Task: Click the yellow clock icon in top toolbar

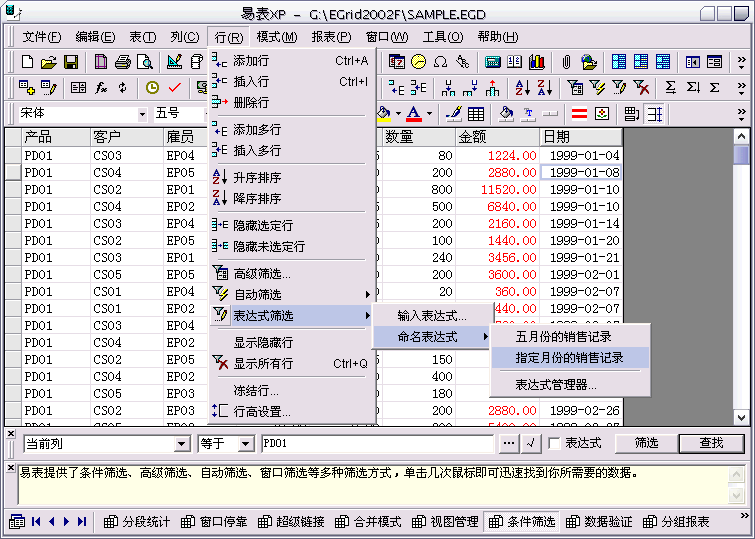Action: point(419,62)
